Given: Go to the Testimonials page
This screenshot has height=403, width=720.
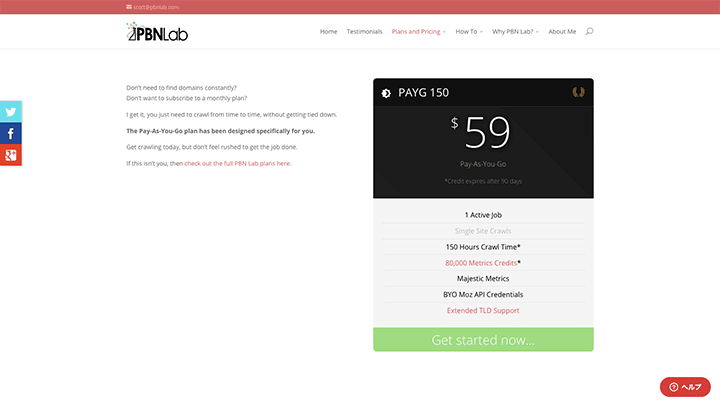Looking at the screenshot, I should [364, 32].
